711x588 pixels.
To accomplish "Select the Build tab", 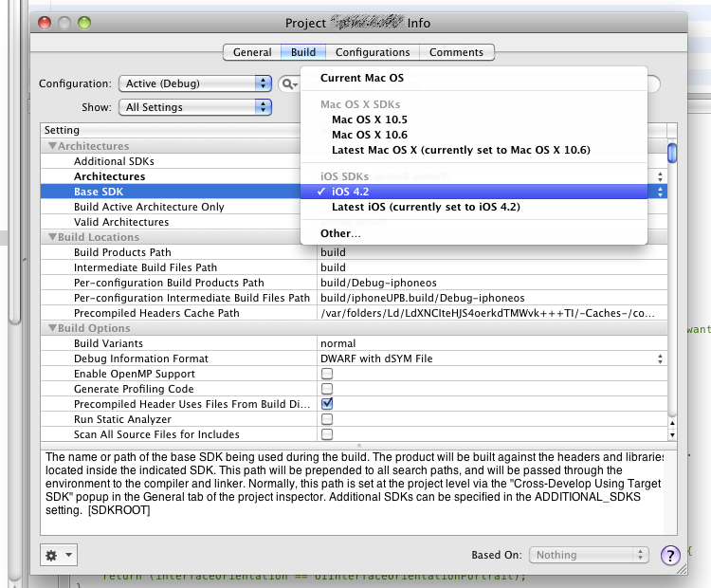I will point(303,52).
